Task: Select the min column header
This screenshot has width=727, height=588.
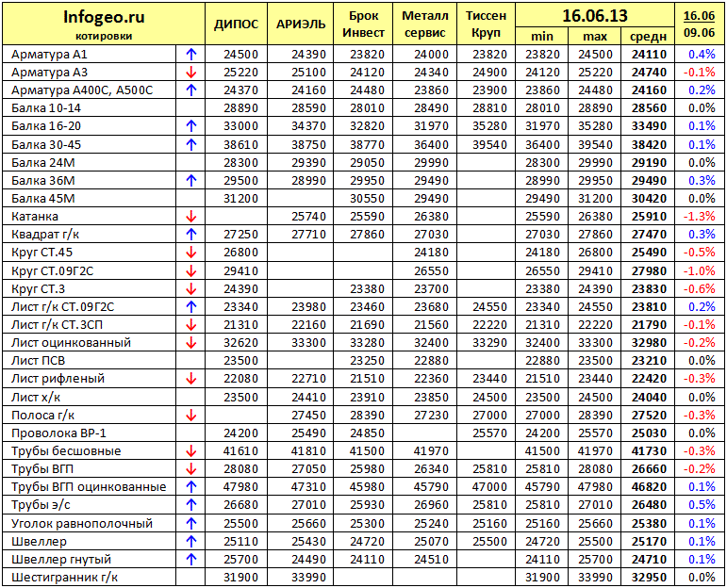Action: pos(541,36)
